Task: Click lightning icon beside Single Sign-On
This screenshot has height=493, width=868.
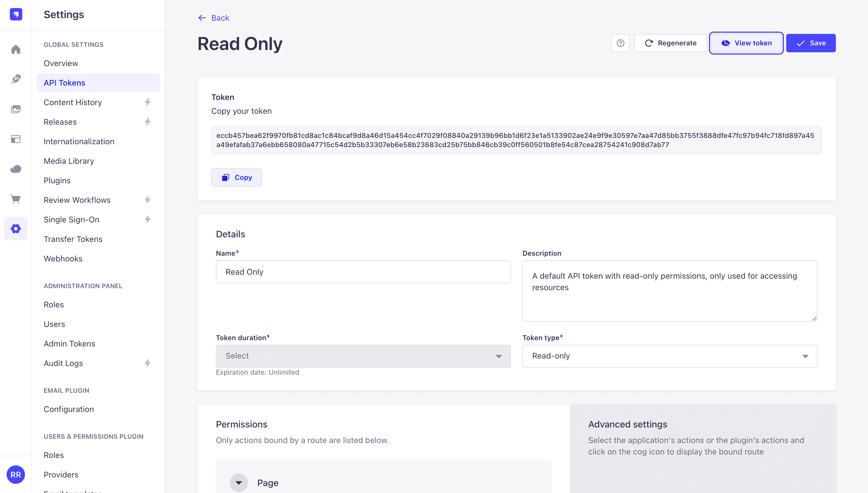Action: coord(148,219)
